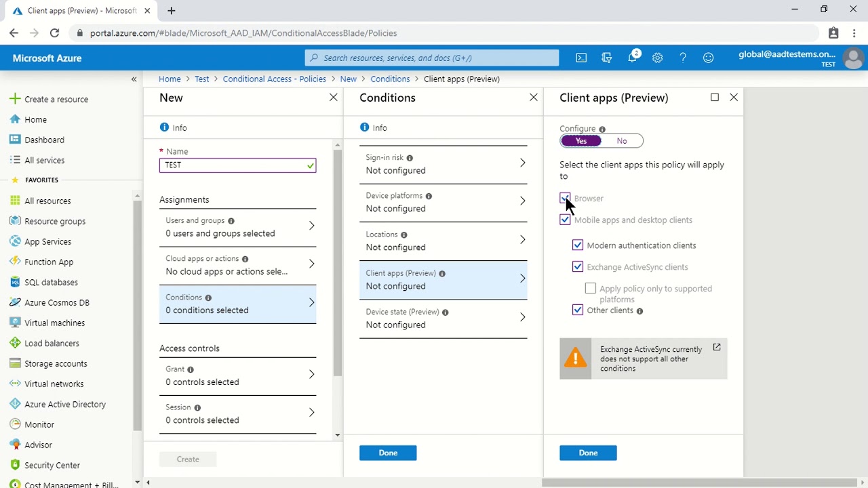Open Sign-in risk condition
Screen dimensions: 868x488
(443, 164)
